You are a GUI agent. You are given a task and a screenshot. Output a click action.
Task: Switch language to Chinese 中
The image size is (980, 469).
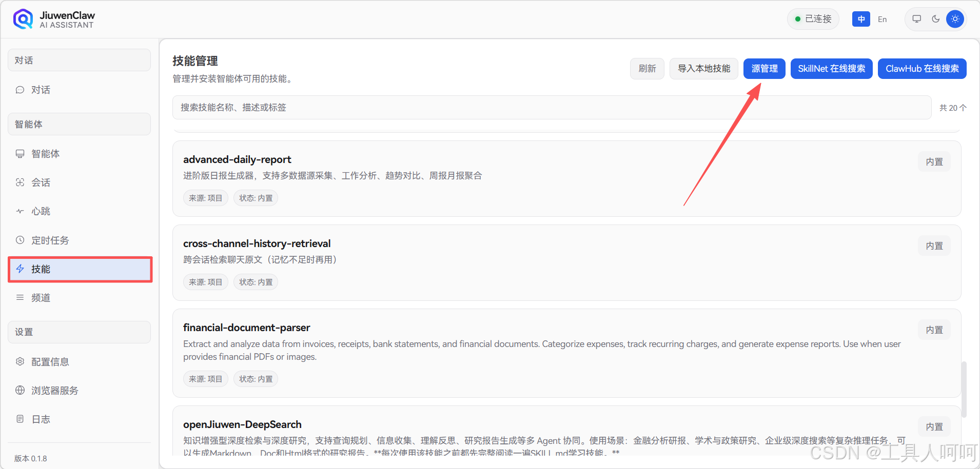(x=861, y=19)
